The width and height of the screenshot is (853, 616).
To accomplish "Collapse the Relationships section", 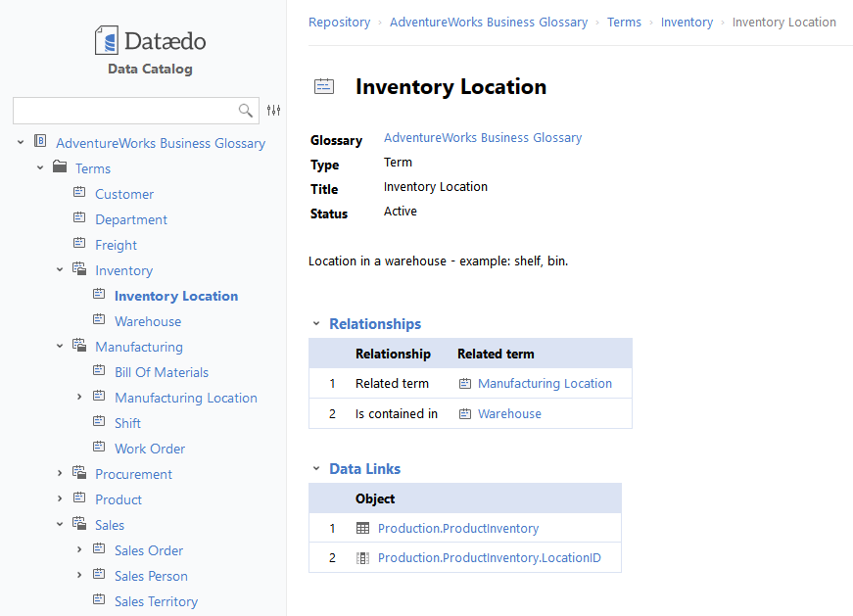I will pos(316,323).
